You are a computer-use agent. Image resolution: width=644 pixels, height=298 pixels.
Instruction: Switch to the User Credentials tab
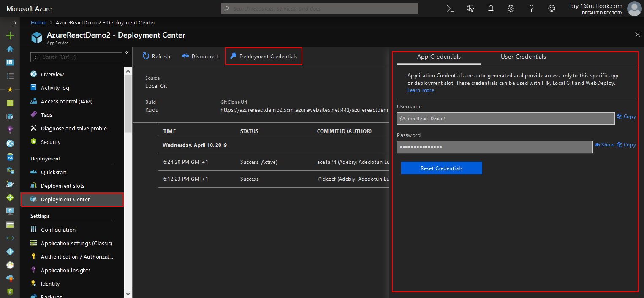[x=523, y=57]
